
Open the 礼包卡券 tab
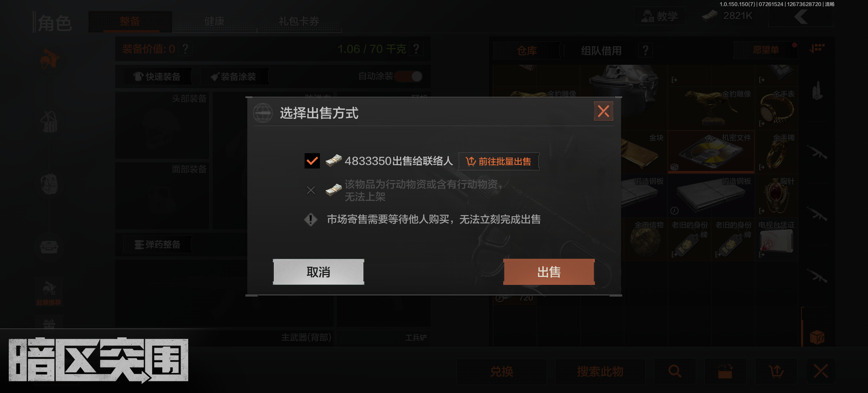point(299,21)
